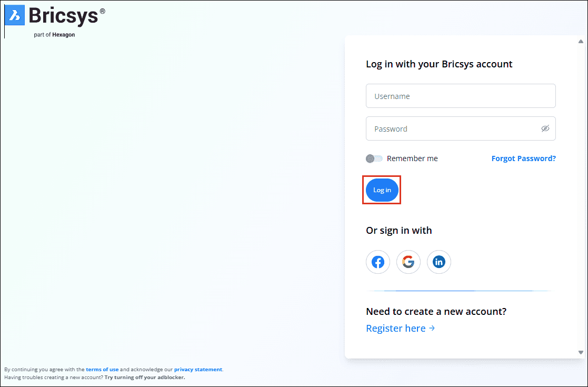Click the Bricsys wordmark text
Image resolution: width=588 pixels, height=387 pixels.
(63, 16)
